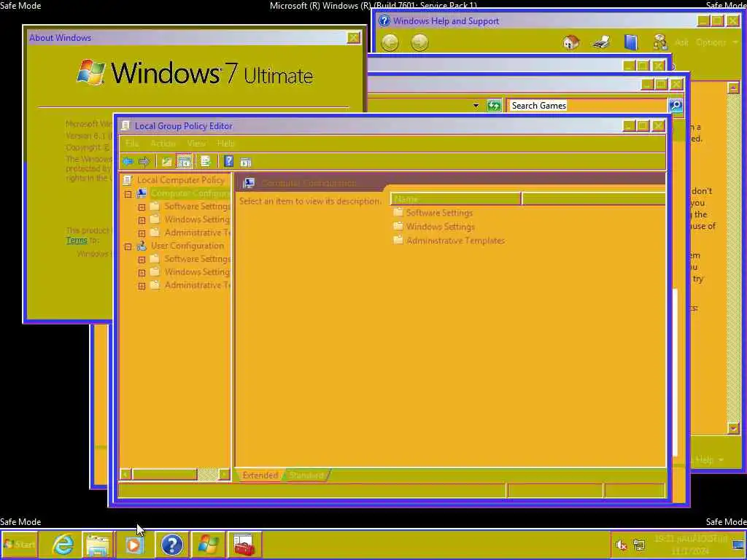This screenshot has height=560, width=747.
Task: Open Options menu in Windows Help and Support
Action: (x=716, y=42)
